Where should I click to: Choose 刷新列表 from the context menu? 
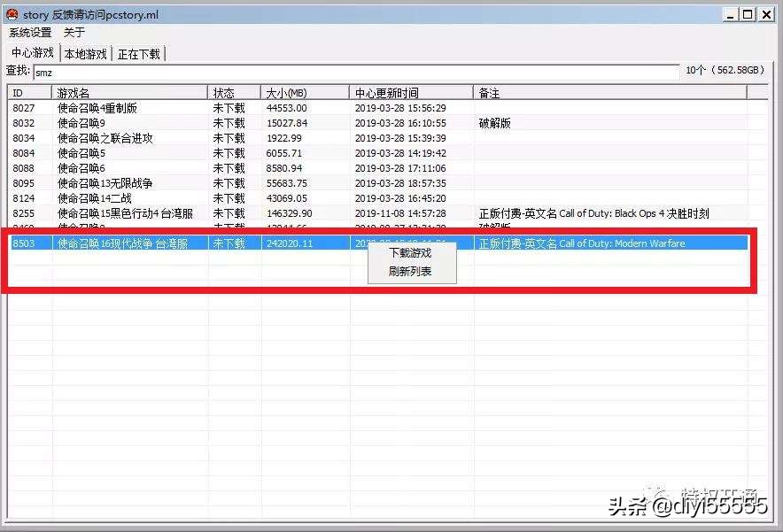[411, 272]
